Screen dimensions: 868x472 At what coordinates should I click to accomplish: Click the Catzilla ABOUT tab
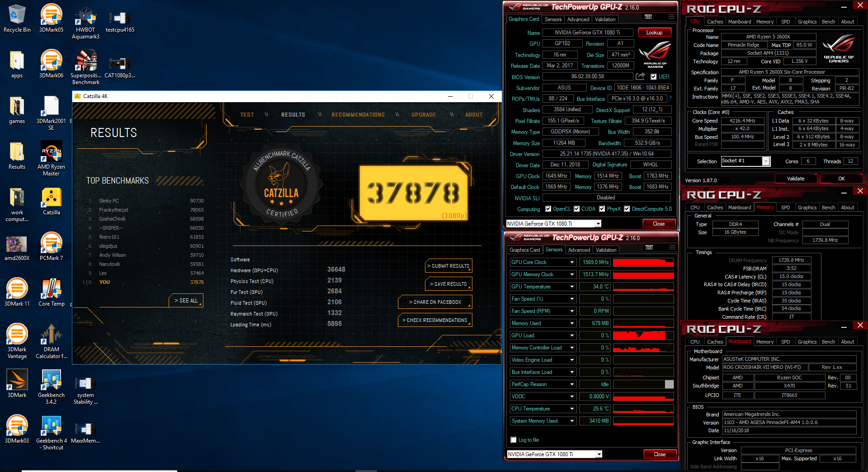click(474, 115)
